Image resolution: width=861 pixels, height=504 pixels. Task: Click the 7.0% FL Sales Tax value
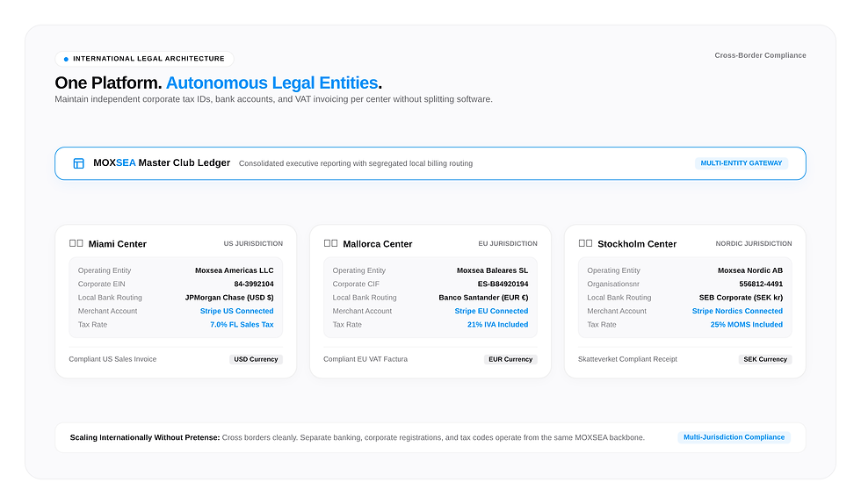point(242,325)
